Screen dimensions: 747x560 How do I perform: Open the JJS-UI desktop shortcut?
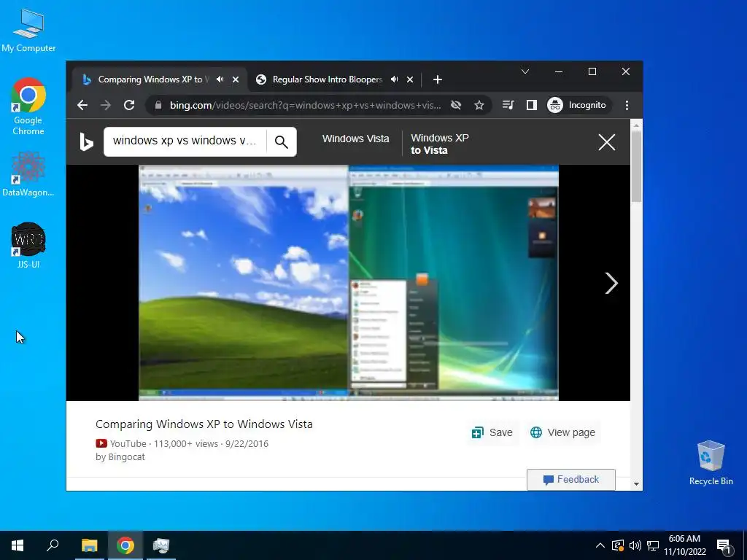(28, 245)
